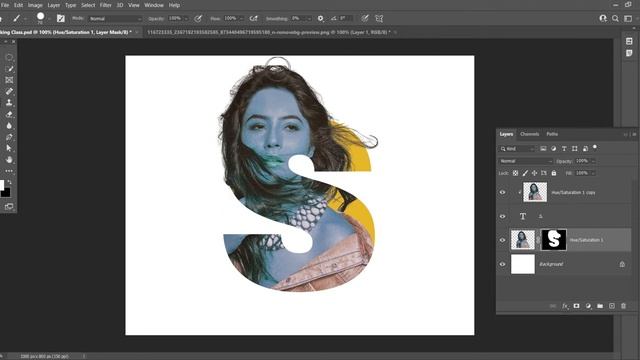Toggle layer filtering on/off
This screenshot has height=360, width=640.
(595, 147)
